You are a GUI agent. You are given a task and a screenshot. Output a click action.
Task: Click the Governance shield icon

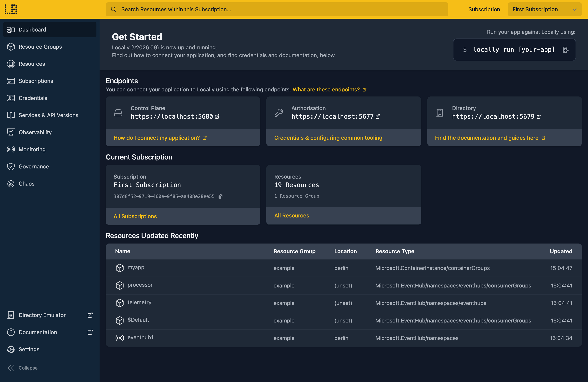click(11, 166)
